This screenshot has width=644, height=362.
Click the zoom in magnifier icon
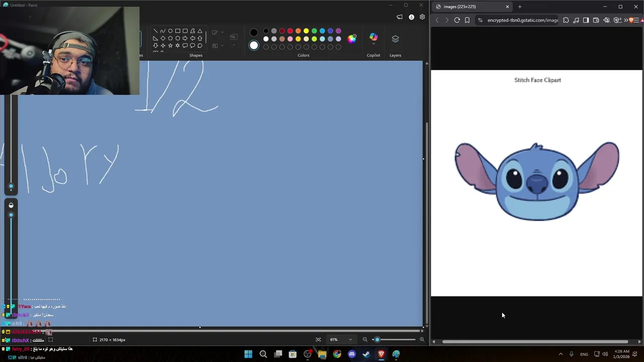coord(422,339)
